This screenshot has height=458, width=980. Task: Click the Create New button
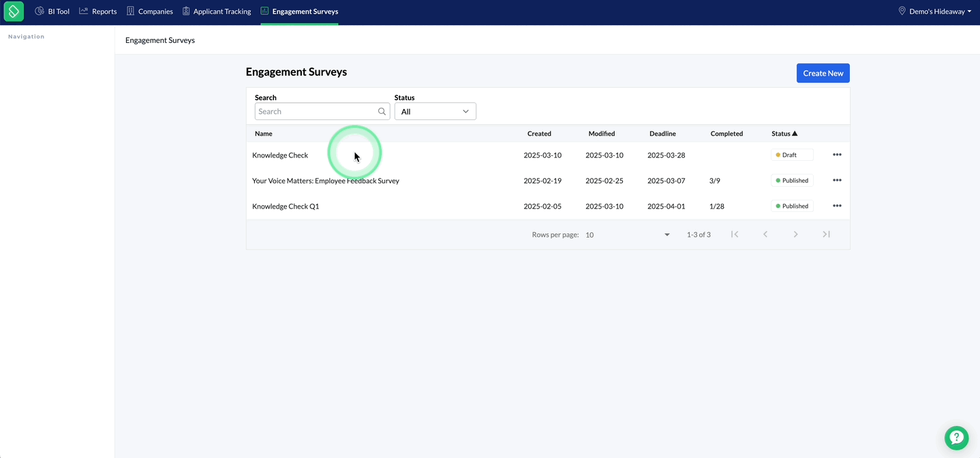[823, 73]
